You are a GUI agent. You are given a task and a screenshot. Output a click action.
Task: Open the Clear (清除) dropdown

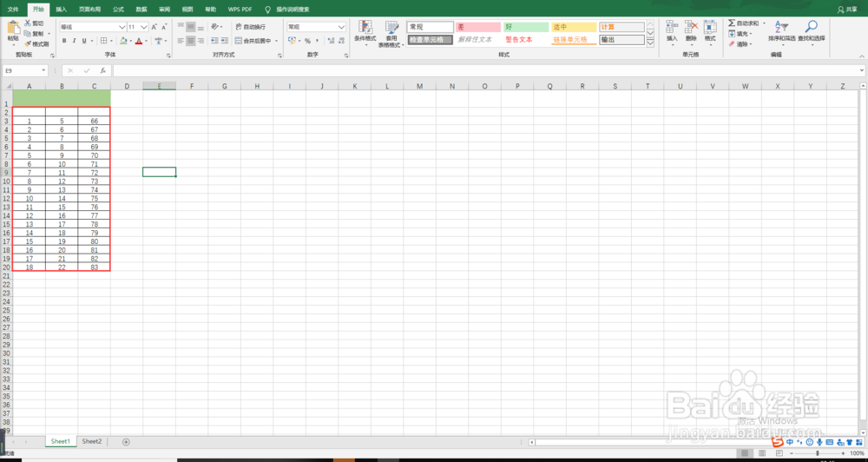coord(739,43)
